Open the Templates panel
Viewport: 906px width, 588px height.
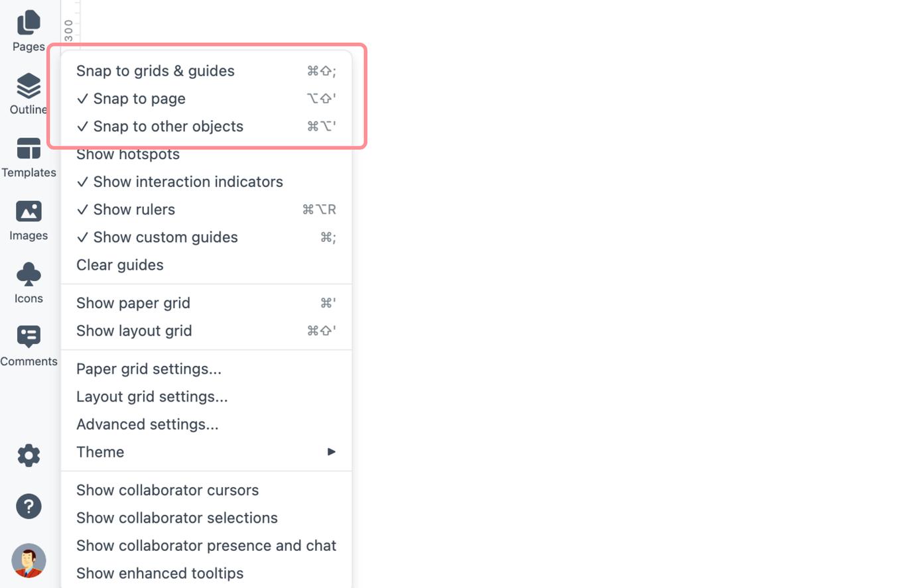click(x=28, y=156)
